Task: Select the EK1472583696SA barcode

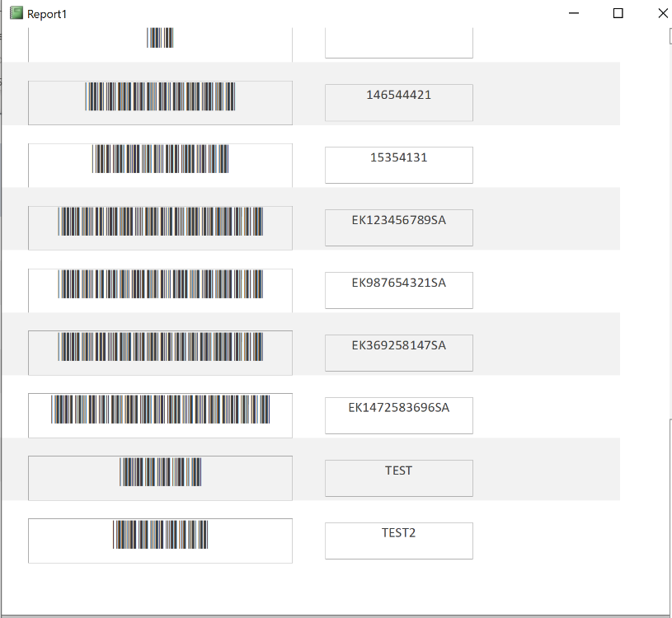Action: click(x=160, y=409)
